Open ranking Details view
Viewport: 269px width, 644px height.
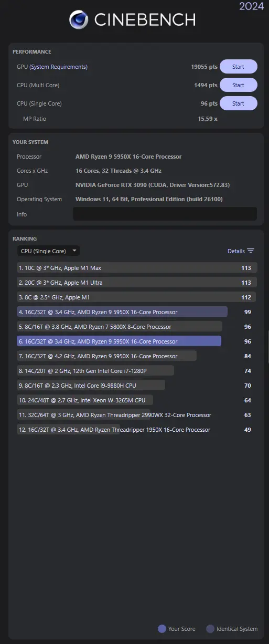241,251
